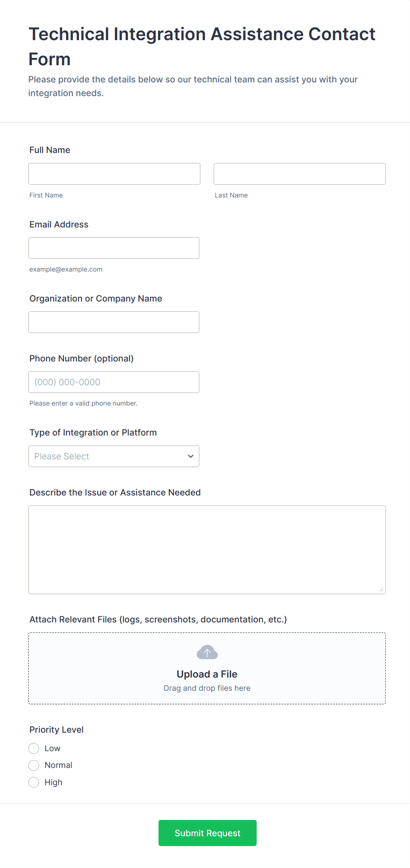Screen dimensions: 410x868
Task: Focus the Last Name input field
Action: 299,174
